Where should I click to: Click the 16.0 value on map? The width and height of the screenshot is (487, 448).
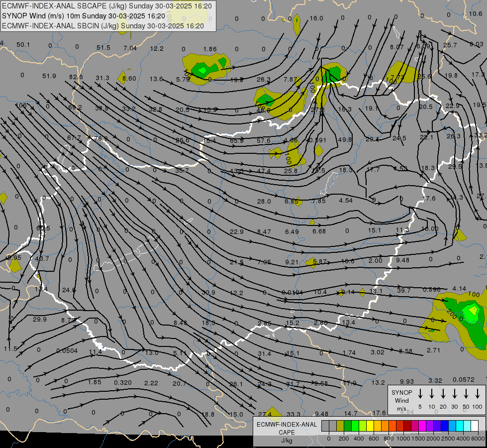click(316, 18)
